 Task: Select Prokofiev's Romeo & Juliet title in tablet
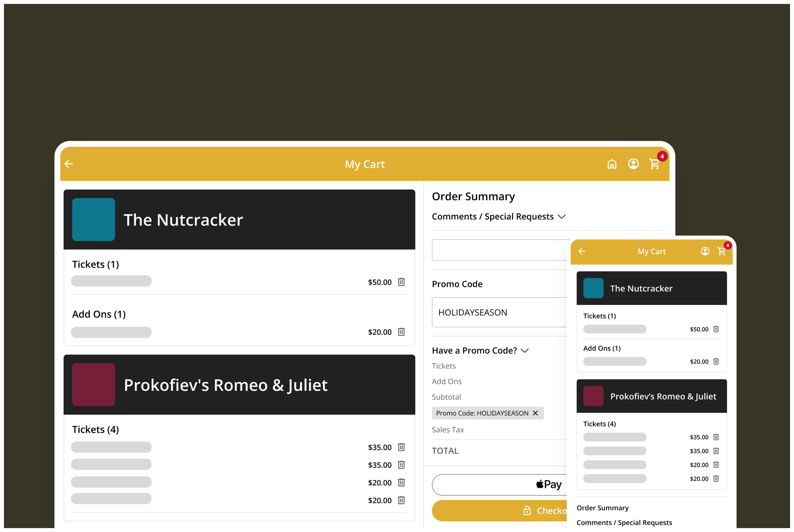(x=226, y=385)
